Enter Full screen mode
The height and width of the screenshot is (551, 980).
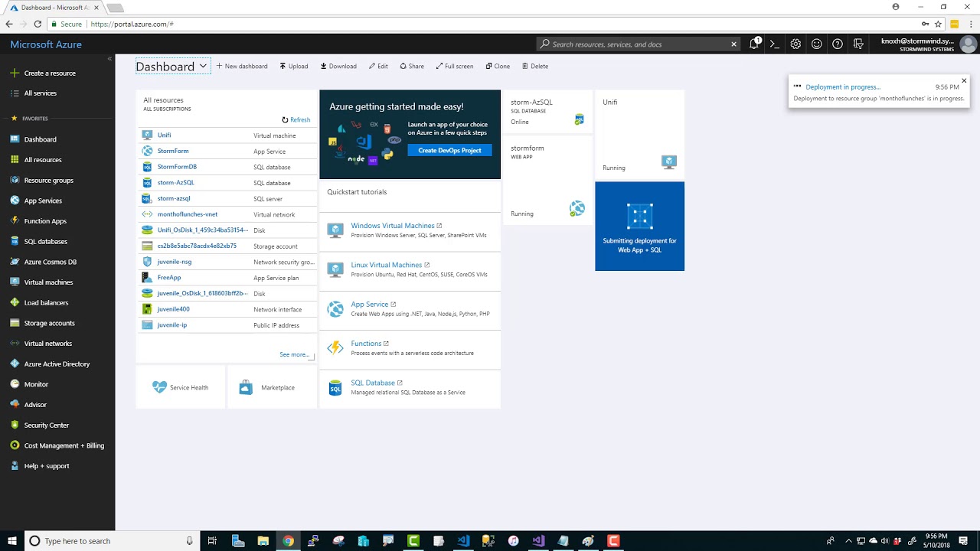click(455, 67)
